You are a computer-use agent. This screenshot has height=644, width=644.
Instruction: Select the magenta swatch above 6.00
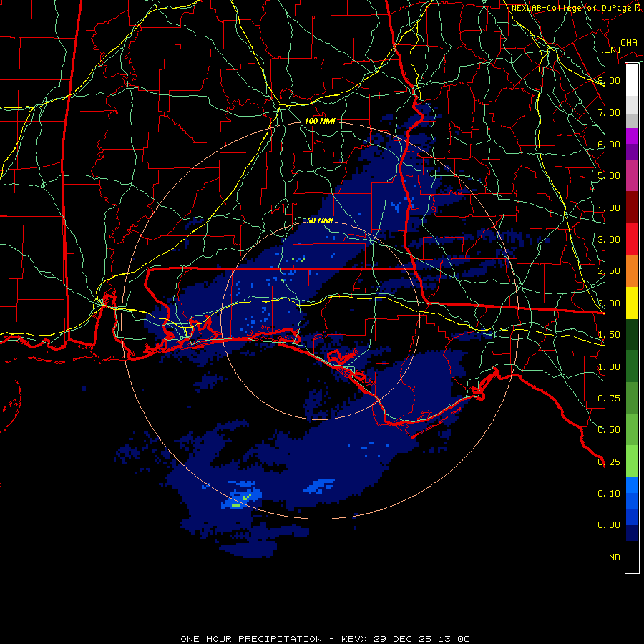pyautogui.click(x=632, y=136)
